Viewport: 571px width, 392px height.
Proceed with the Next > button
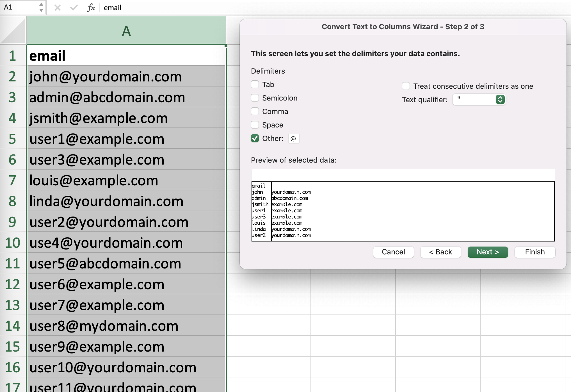488,252
